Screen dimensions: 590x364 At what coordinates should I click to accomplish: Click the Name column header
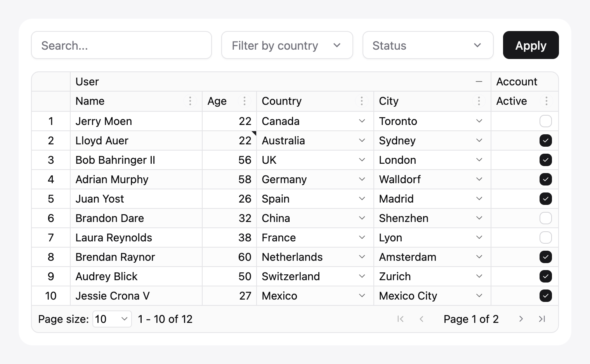136,101
